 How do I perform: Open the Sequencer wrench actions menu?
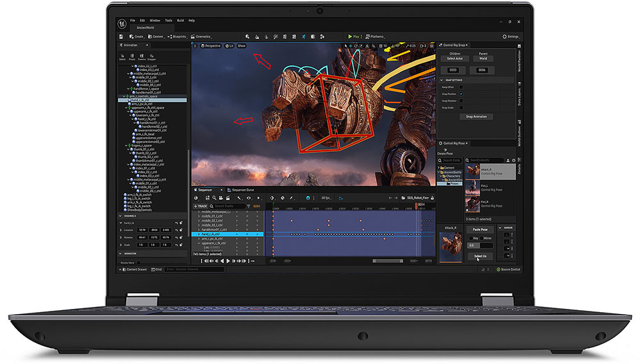click(x=240, y=198)
